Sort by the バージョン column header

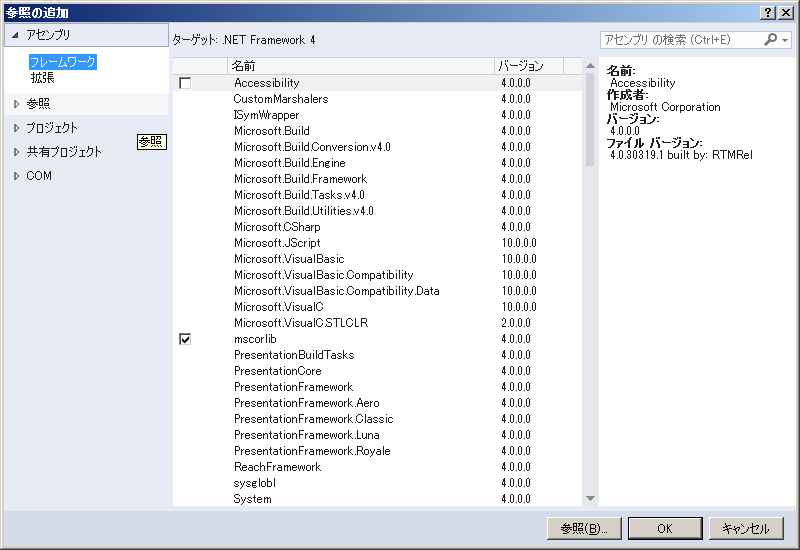coord(528,66)
